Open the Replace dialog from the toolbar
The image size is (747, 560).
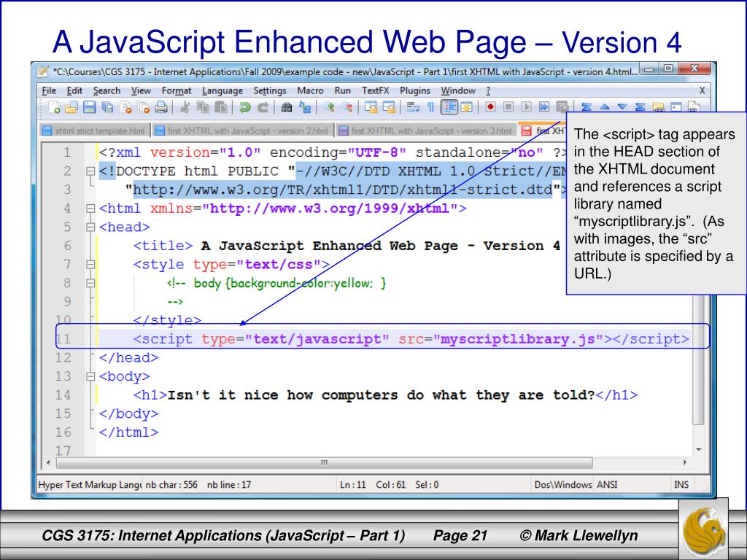(304, 108)
